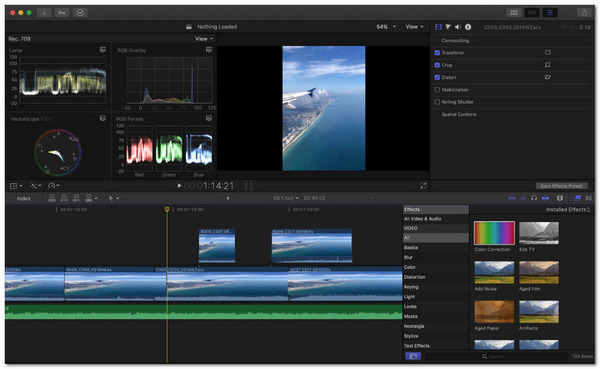Click the Save Effects Preset button
600x369 pixels.
[x=561, y=186]
